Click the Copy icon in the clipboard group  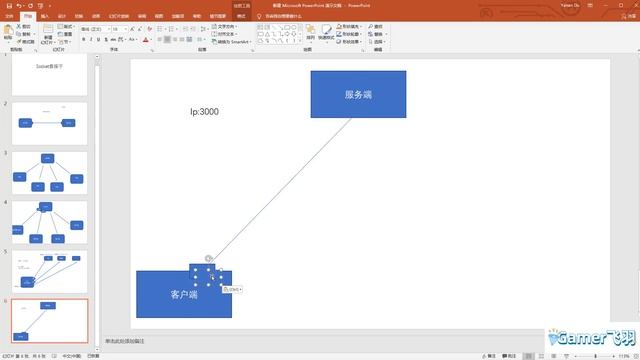click(19, 34)
